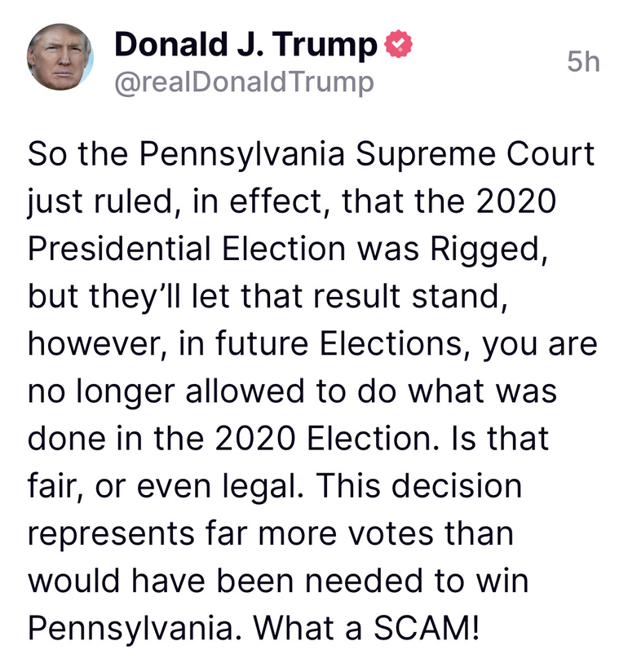Click the text '2020 Election. Is that'

point(383,438)
